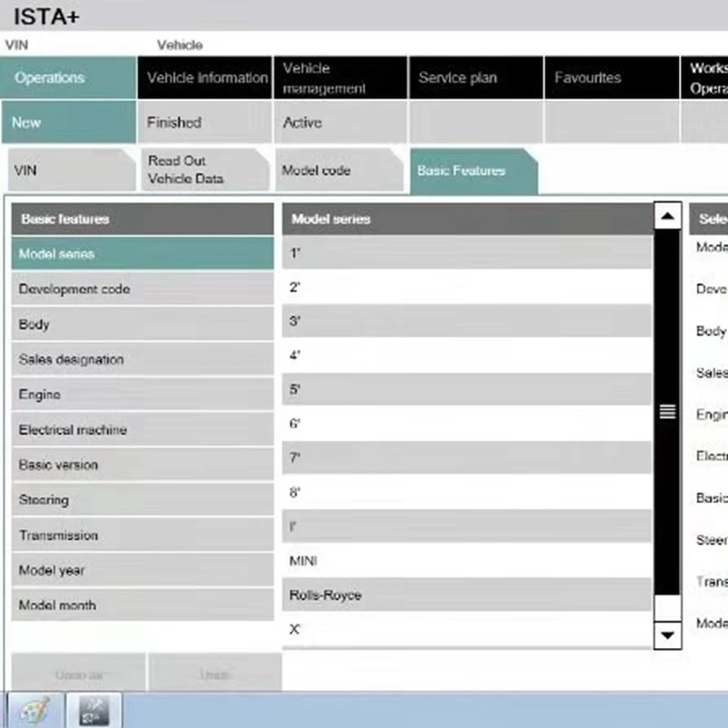Choose the Engine feature row
The width and height of the screenshot is (728, 728).
143,394
